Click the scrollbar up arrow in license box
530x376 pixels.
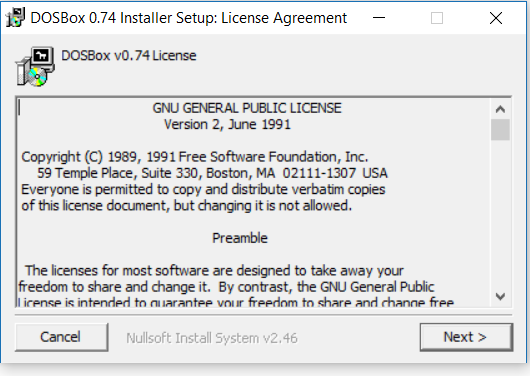tap(500, 109)
